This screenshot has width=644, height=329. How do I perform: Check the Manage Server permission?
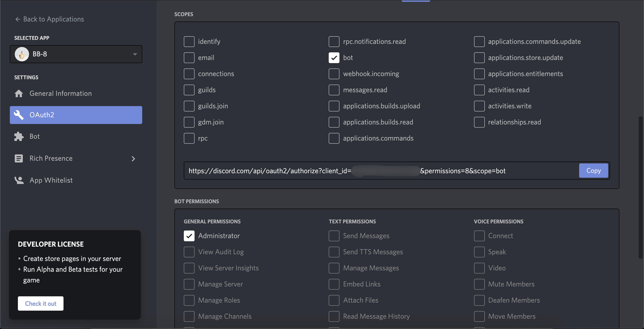pos(189,284)
